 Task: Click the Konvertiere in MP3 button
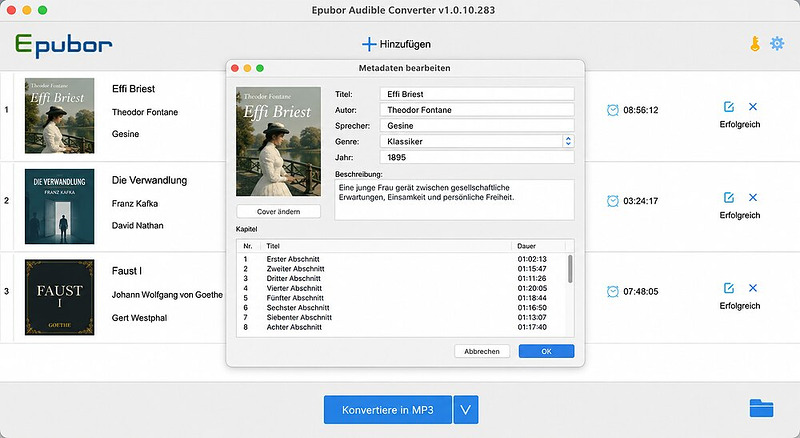click(x=388, y=409)
